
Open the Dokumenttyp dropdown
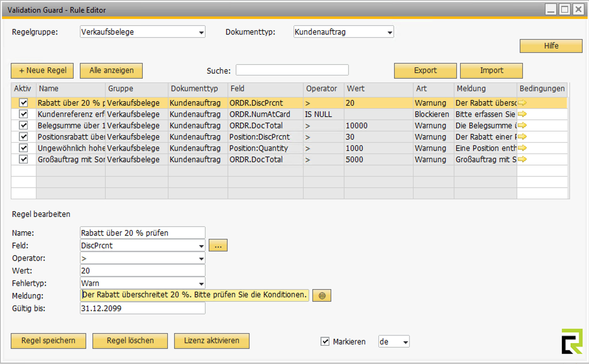(x=390, y=32)
